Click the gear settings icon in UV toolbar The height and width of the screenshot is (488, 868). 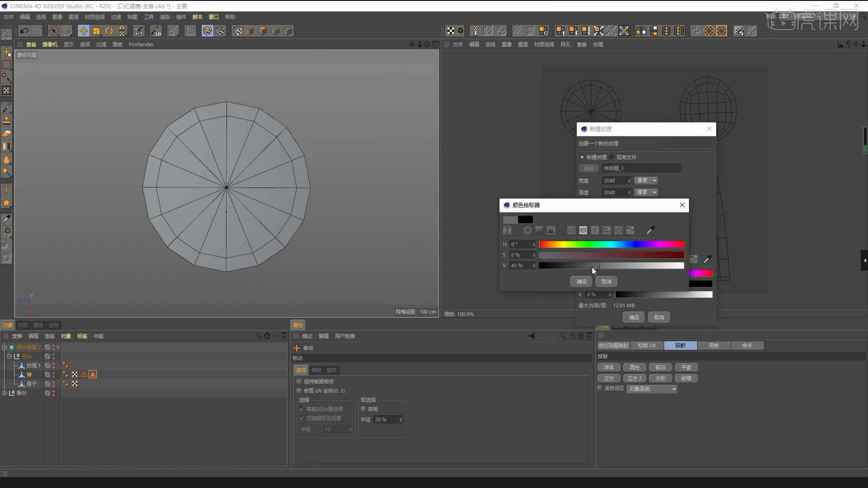pyautogui.click(x=461, y=31)
